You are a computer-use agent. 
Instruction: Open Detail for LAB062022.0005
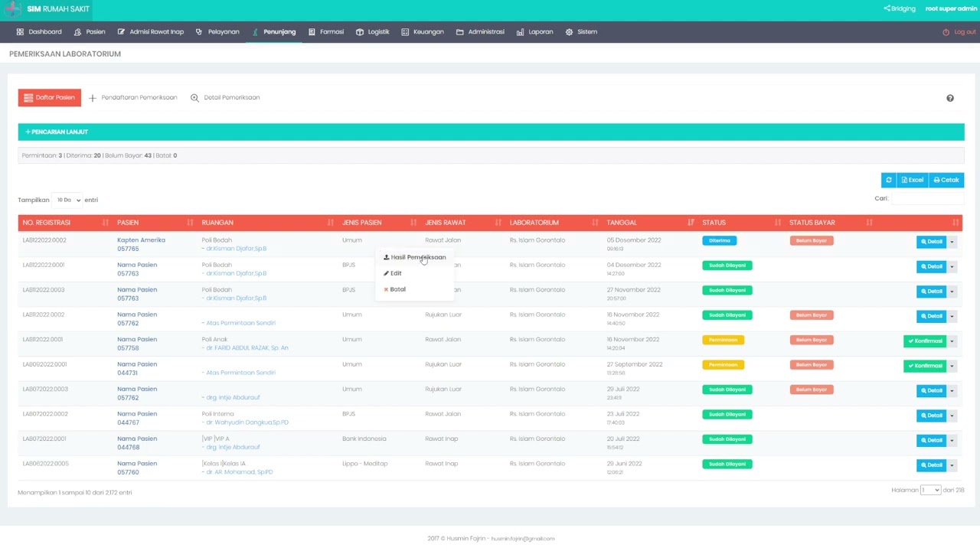coord(932,465)
